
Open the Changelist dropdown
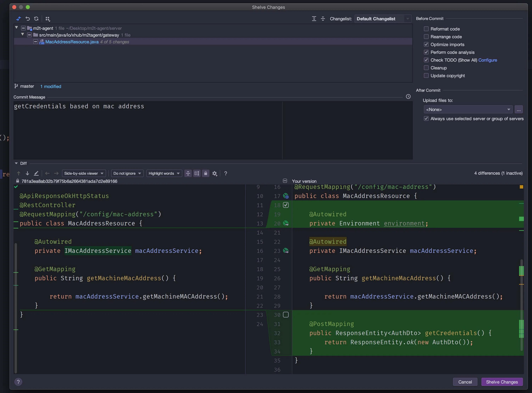coord(383,19)
